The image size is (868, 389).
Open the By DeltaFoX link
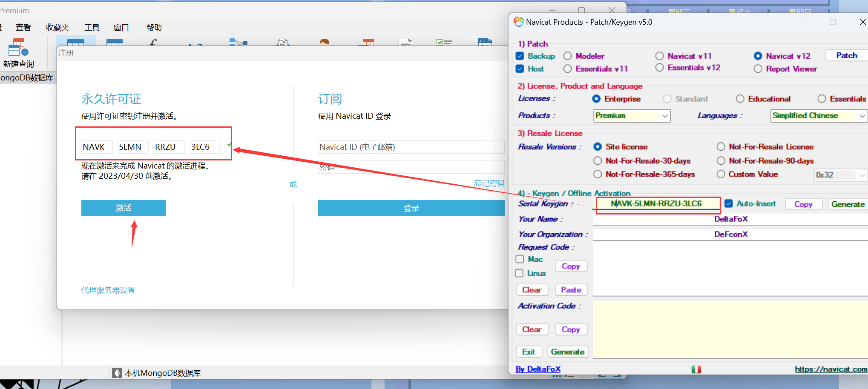538,369
